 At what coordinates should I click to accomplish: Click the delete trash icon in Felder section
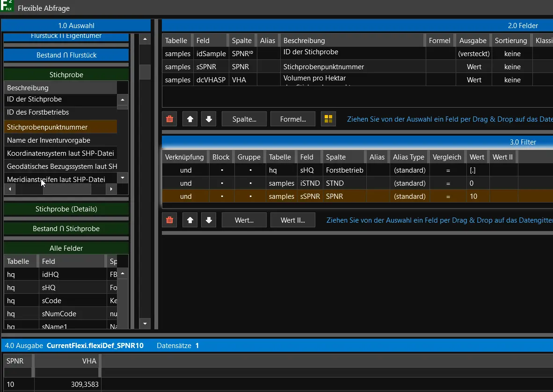[x=169, y=119]
